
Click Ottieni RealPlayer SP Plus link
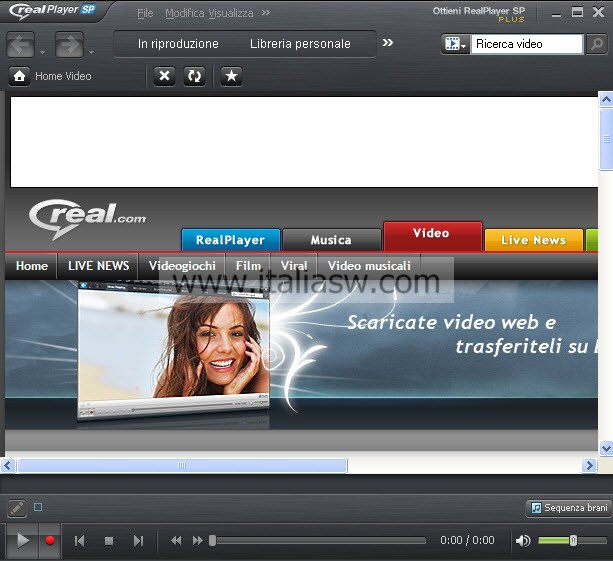(479, 14)
